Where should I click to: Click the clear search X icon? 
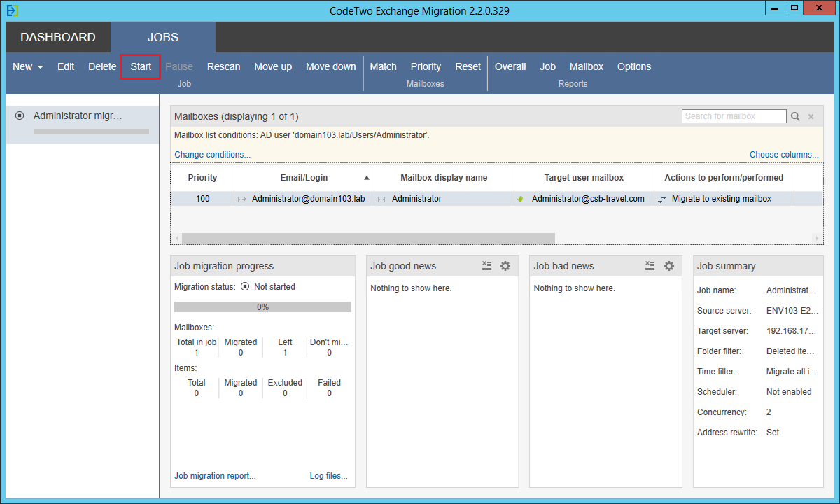coord(811,116)
